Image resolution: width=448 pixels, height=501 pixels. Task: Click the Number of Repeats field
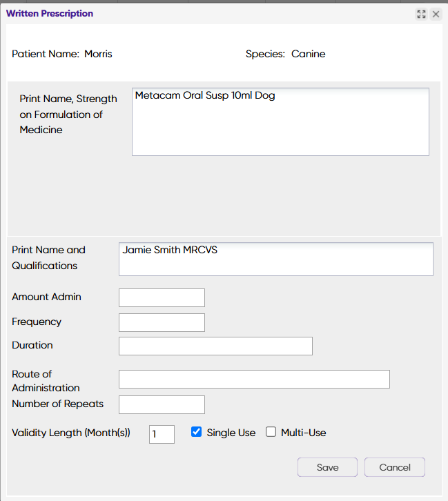162,404
